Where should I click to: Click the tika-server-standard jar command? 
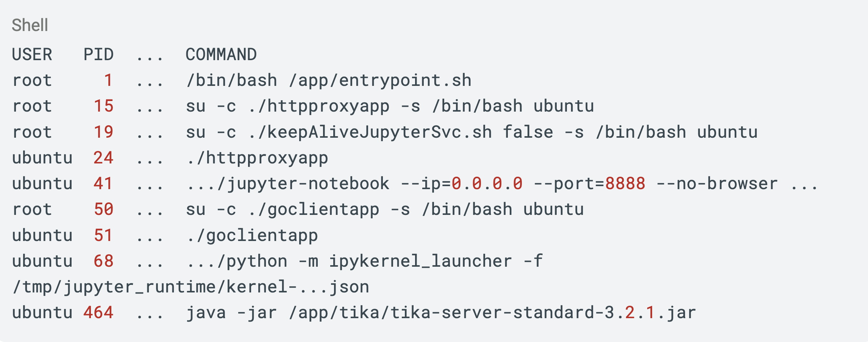pyautogui.click(x=441, y=312)
